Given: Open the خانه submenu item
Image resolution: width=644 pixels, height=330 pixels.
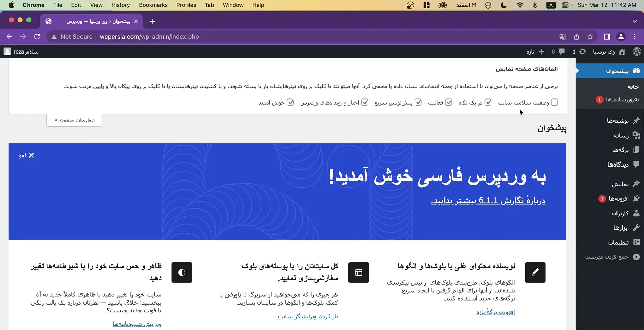Looking at the screenshot, I should pos(633,86).
